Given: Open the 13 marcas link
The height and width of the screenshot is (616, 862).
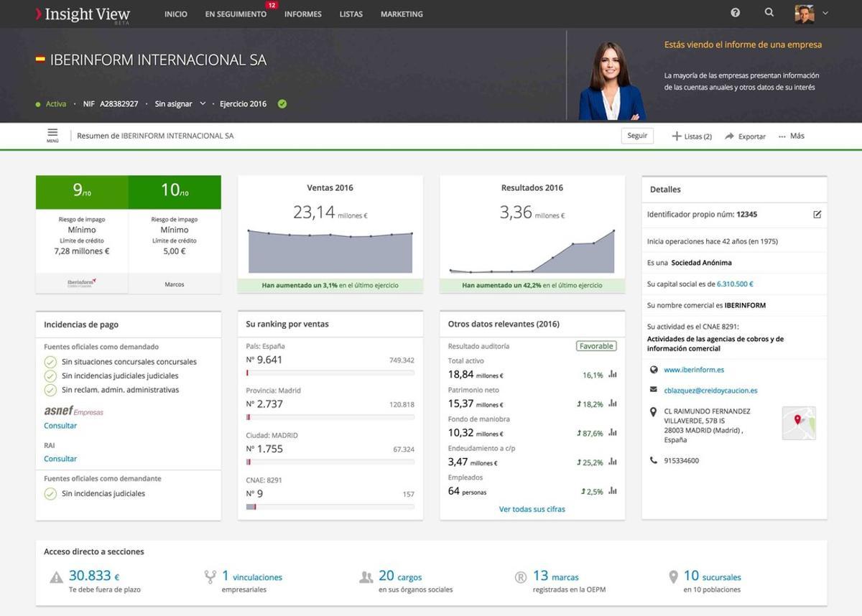Looking at the screenshot, I should click(556, 577).
